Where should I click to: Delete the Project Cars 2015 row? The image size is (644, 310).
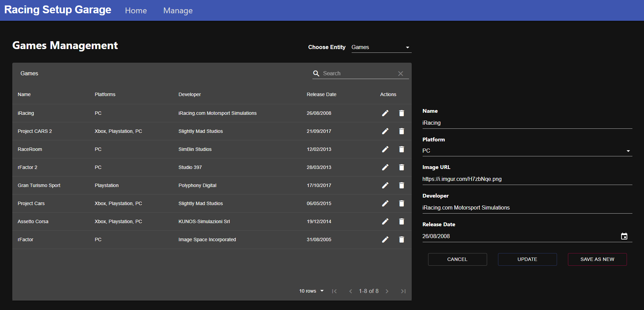coord(401,203)
